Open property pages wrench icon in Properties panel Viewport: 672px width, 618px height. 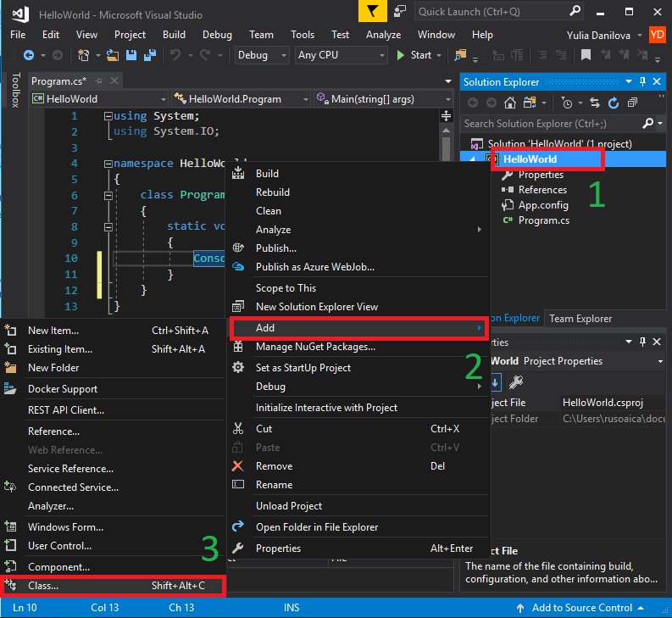tap(515, 382)
